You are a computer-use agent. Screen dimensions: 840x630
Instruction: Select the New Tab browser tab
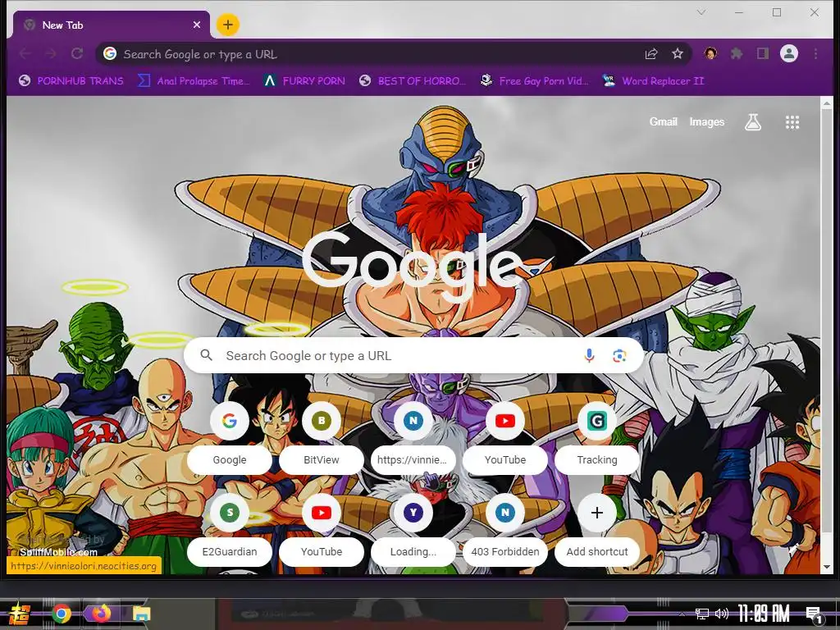(x=110, y=25)
